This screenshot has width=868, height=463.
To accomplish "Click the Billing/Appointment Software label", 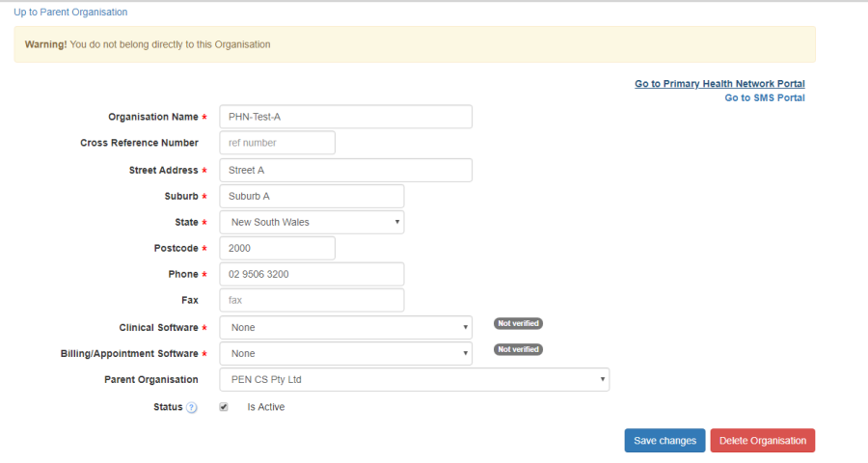I will tap(129, 353).
